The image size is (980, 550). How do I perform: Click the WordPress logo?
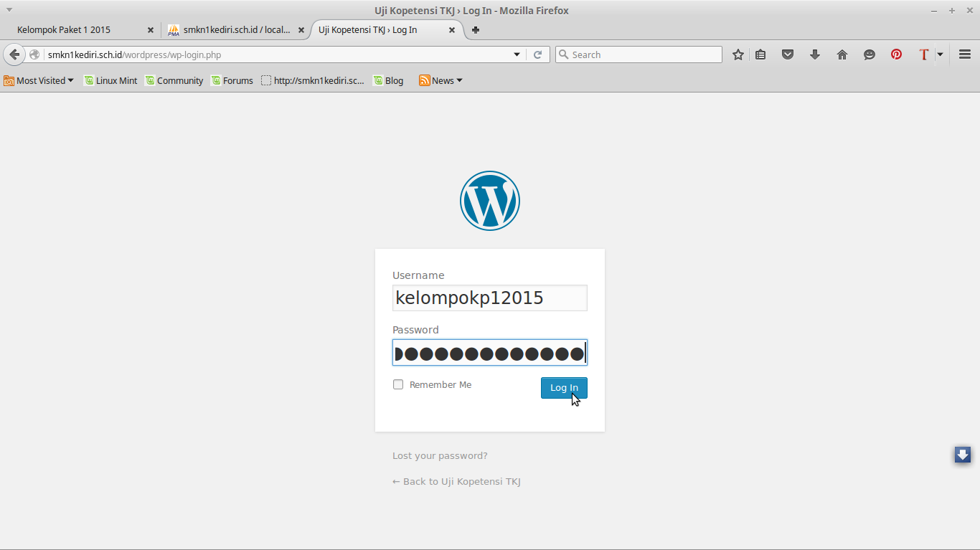[x=490, y=201]
